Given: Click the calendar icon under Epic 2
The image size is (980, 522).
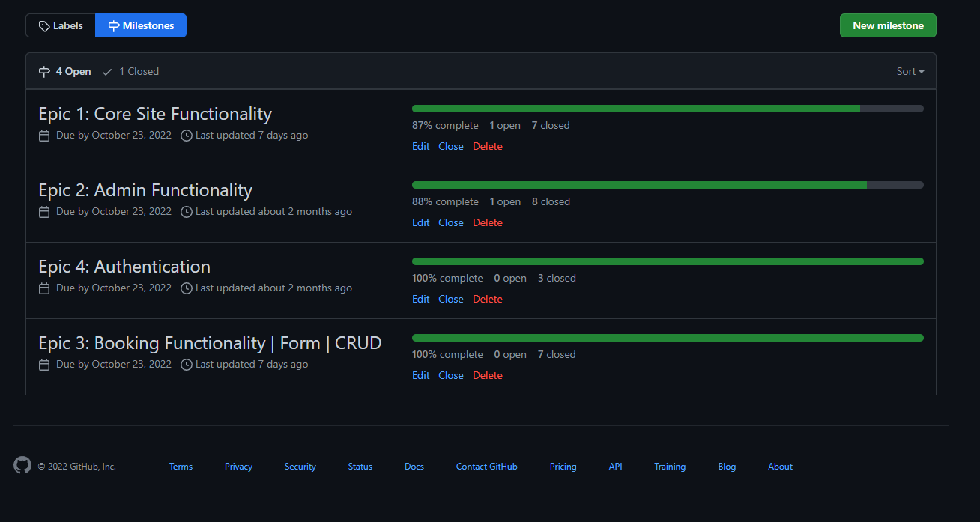Looking at the screenshot, I should coord(44,212).
